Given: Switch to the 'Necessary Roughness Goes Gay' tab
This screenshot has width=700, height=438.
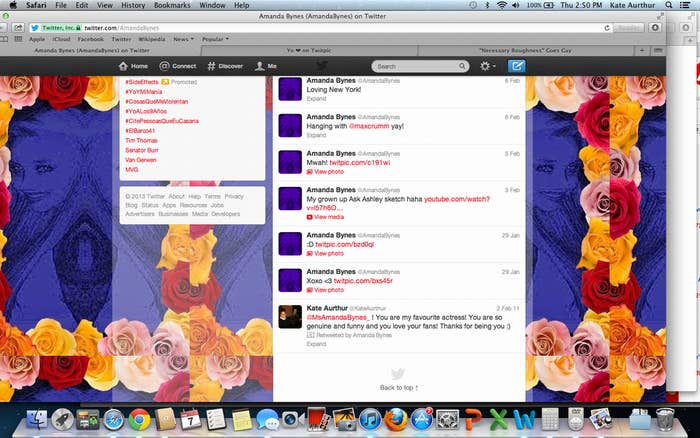Looking at the screenshot, I should coord(525,50).
